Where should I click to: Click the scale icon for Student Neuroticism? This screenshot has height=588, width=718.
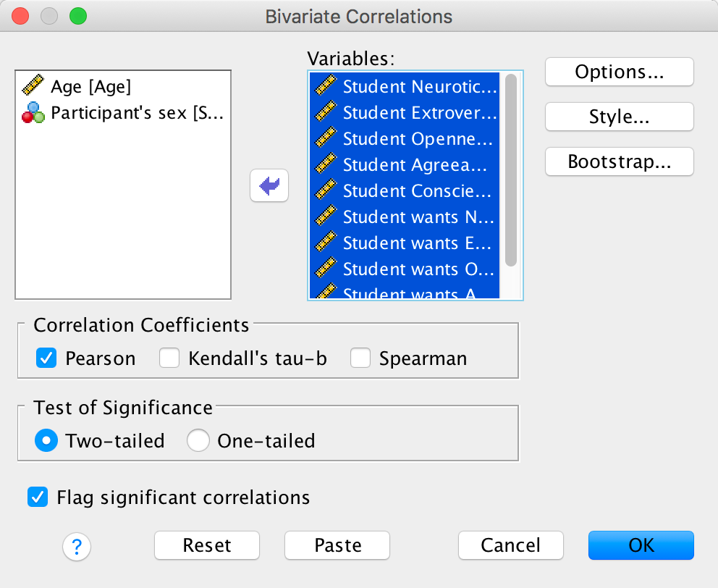click(326, 86)
